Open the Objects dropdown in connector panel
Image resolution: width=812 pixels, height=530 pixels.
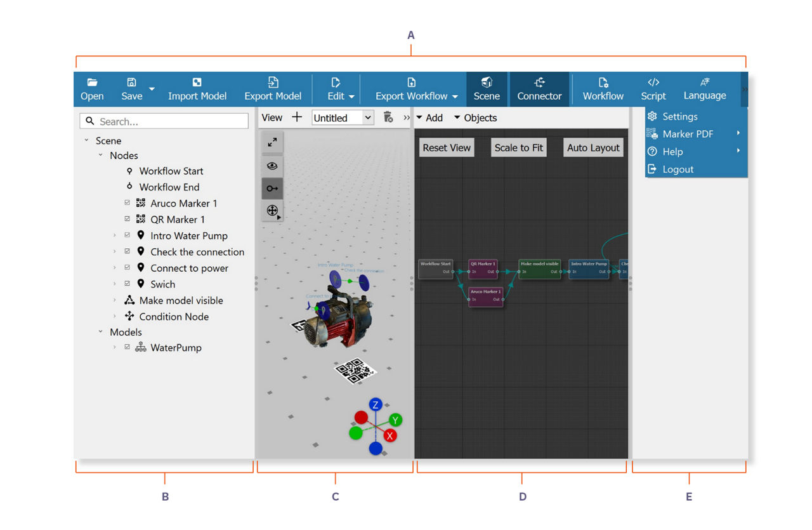coord(475,117)
